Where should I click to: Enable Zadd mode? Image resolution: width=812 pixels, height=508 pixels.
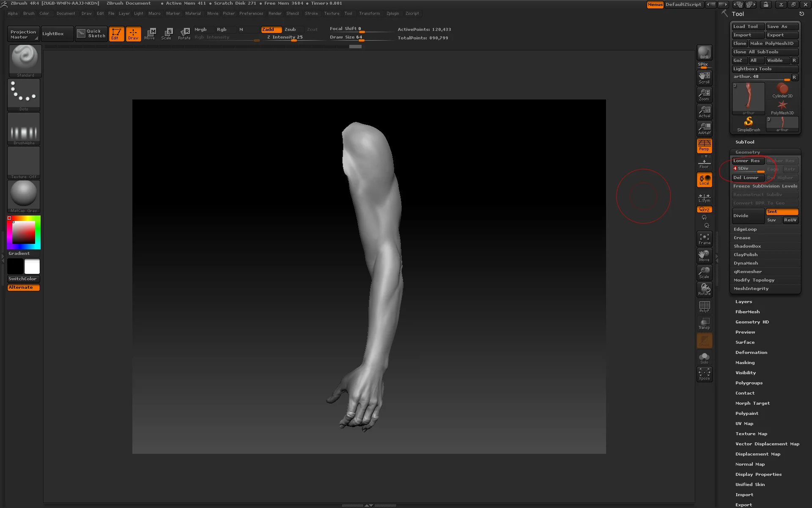click(272, 30)
